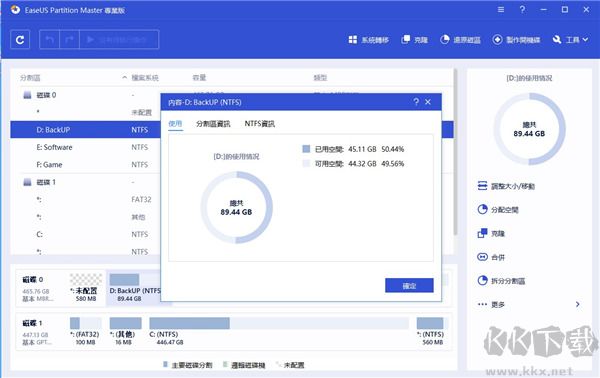Screen dimensions: 600x378
Task: Choose 克隆 in the right side panel
Action: 491,233
